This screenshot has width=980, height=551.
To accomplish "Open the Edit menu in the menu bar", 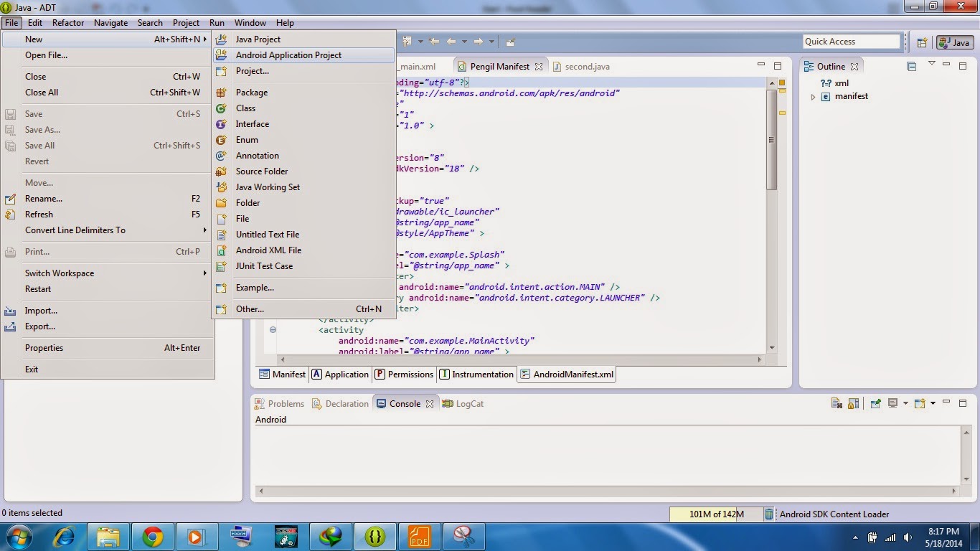I will pyautogui.click(x=35, y=23).
